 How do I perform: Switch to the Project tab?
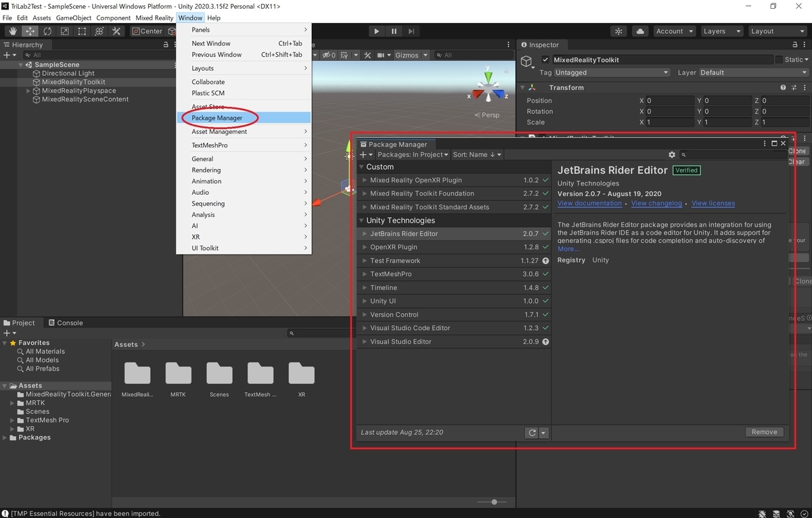click(x=19, y=323)
